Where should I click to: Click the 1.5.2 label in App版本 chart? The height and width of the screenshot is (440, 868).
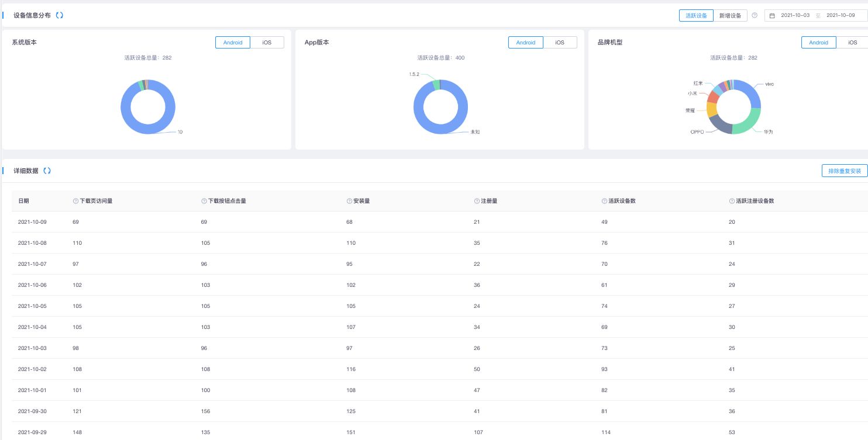(414, 74)
